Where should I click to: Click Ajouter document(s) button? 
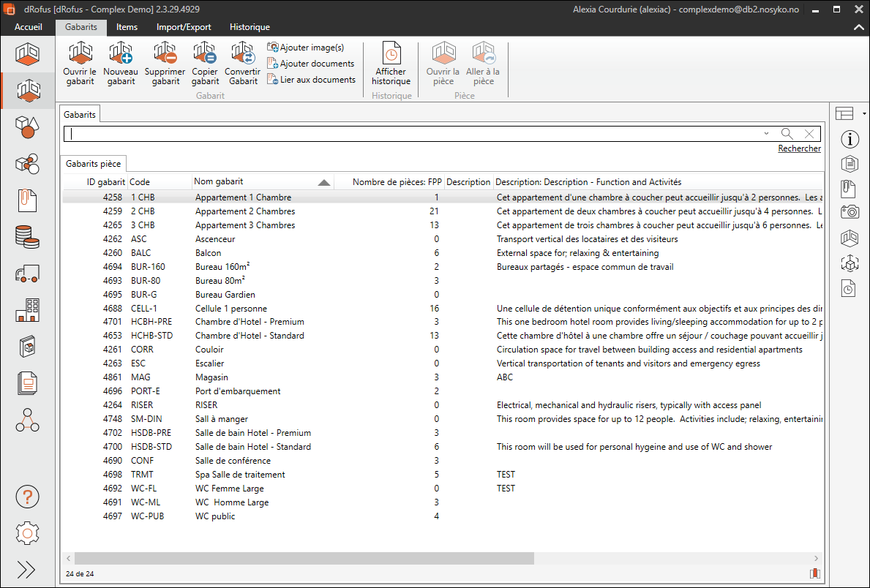311,64
